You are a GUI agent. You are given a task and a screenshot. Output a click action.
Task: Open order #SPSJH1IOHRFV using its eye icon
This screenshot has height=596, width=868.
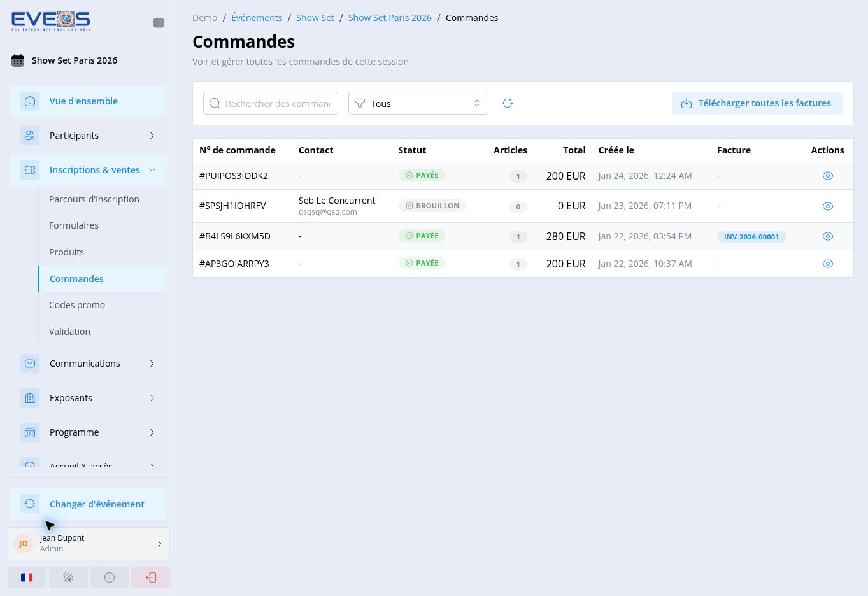828,206
